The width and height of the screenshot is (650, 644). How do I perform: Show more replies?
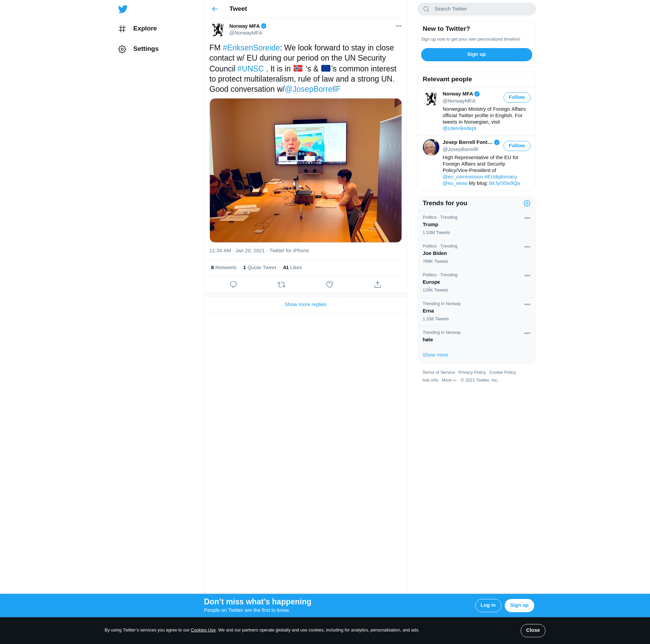tap(305, 304)
